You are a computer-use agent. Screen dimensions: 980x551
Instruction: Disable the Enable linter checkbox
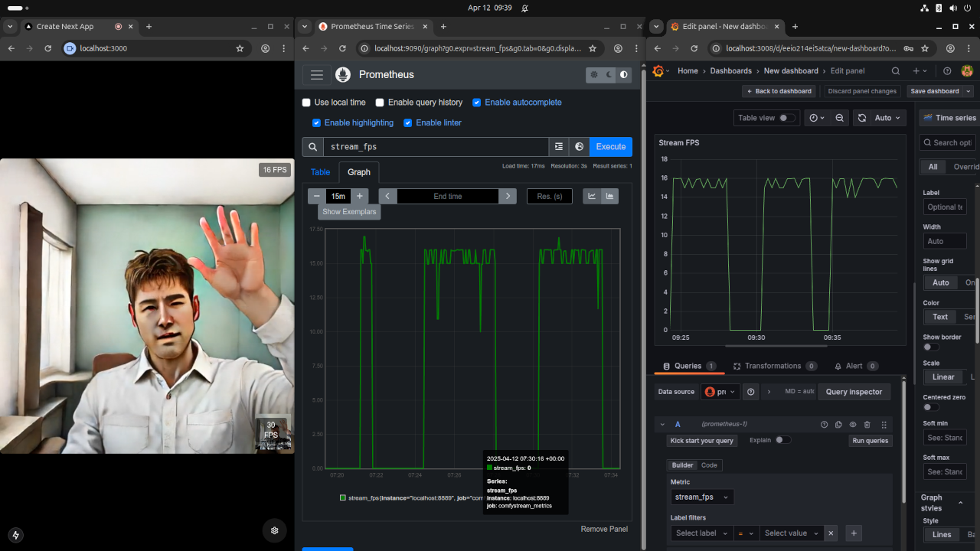coord(408,122)
